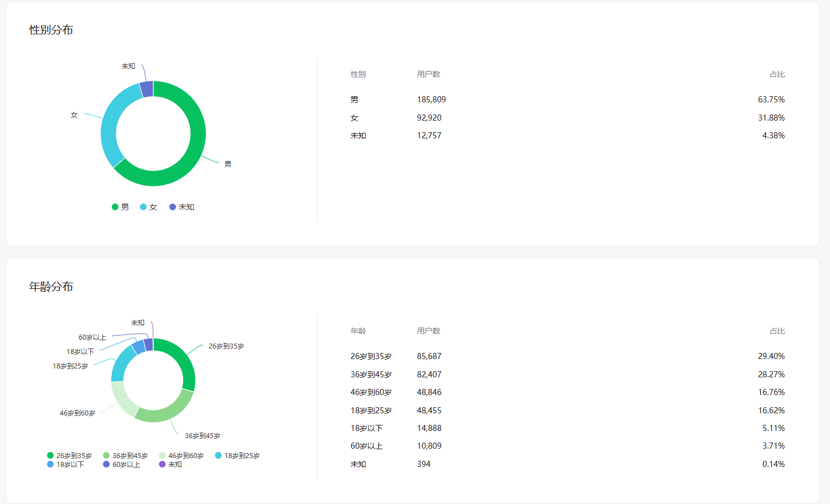Click the pale 46岁到60岁 donut segment
The width and height of the screenshot is (830, 504).
(x=122, y=401)
